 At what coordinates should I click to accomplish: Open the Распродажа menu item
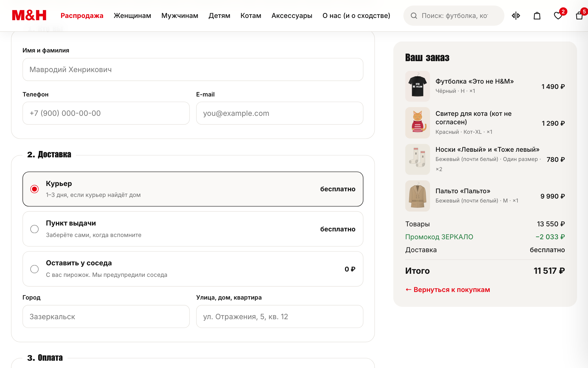(x=82, y=16)
